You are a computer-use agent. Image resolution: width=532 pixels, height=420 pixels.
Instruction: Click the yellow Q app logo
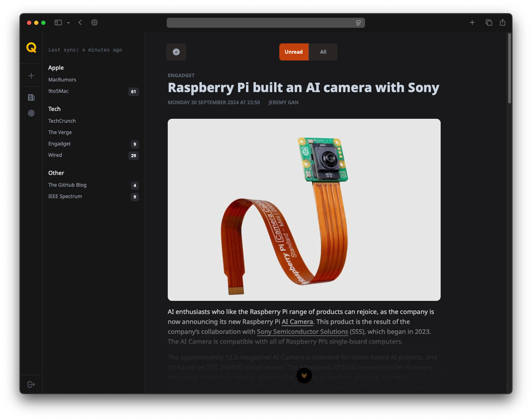(x=31, y=48)
